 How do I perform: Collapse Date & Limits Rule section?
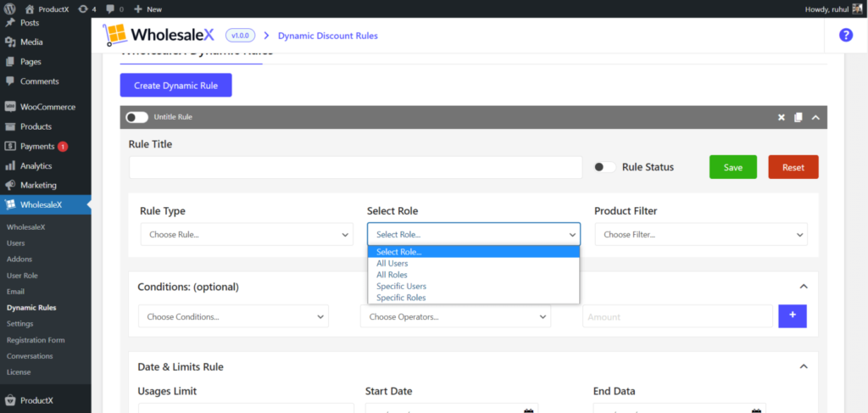[804, 366]
